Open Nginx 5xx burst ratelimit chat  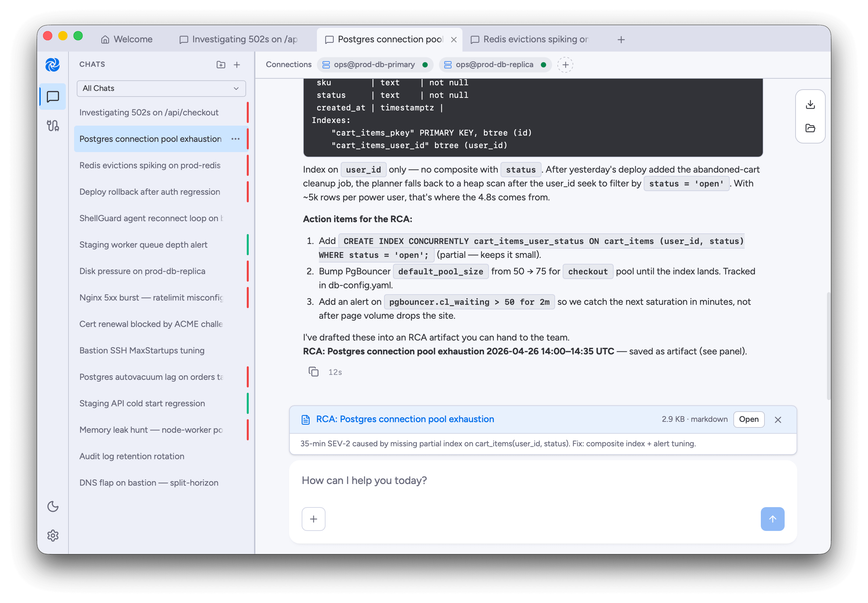[161, 297]
